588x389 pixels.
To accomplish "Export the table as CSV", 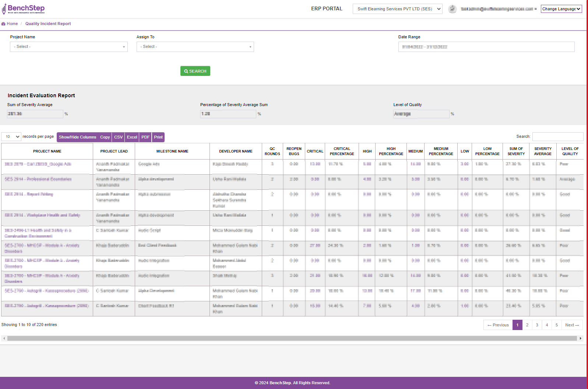I will (x=118, y=137).
